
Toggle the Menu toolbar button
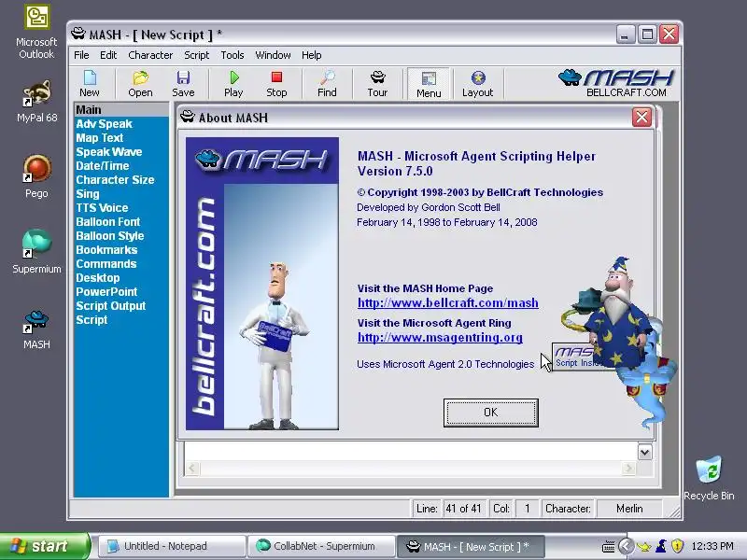click(x=429, y=84)
